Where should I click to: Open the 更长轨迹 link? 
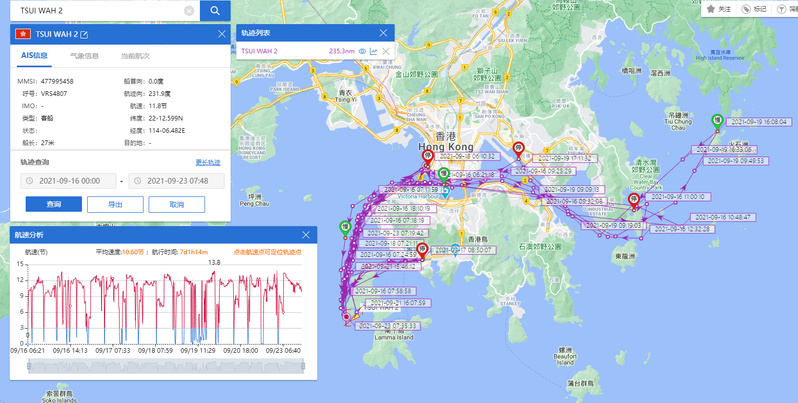pyautogui.click(x=208, y=162)
